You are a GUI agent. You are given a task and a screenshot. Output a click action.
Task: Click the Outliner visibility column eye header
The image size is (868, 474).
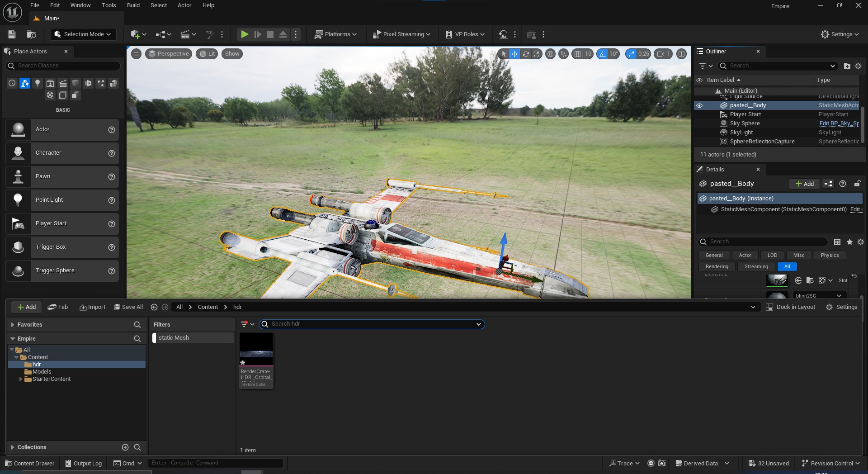(x=699, y=80)
